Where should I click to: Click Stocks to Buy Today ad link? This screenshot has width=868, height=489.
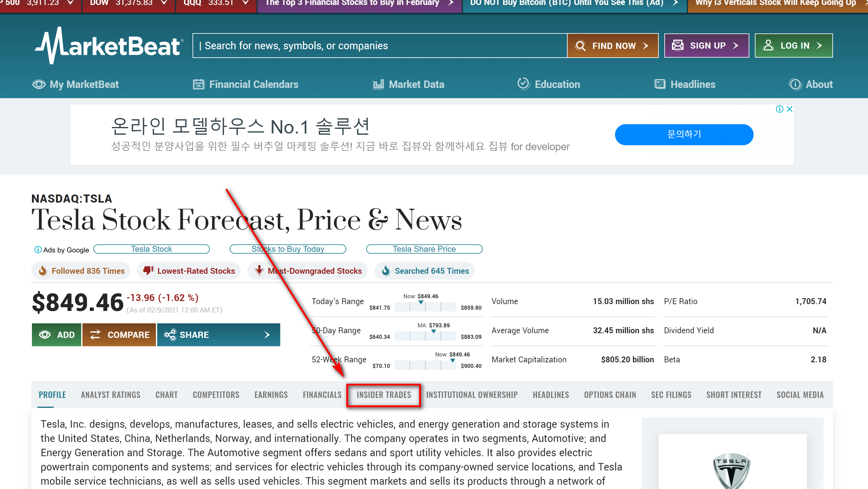[288, 249]
